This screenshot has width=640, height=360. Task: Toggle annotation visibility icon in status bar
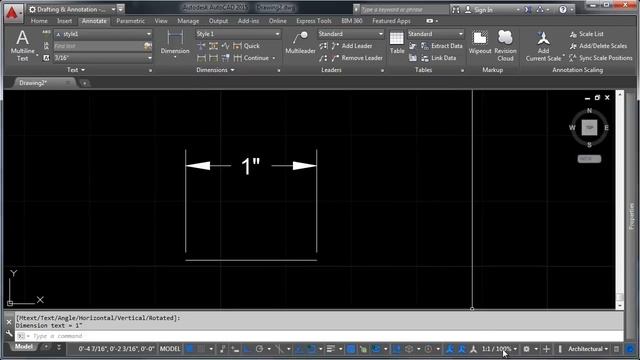click(x=450, y=349)
